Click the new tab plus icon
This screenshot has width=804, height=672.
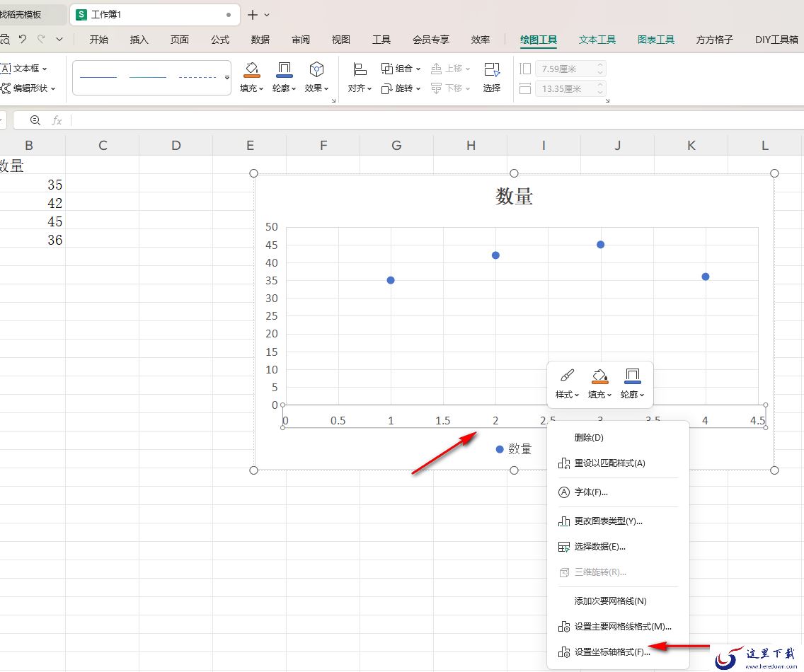click(x=253, y=15)
